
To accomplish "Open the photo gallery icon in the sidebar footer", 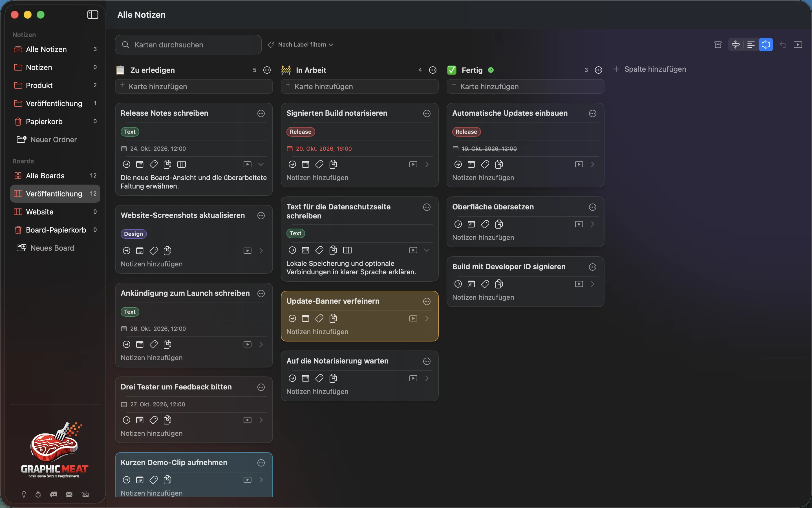I will [85, 494].
